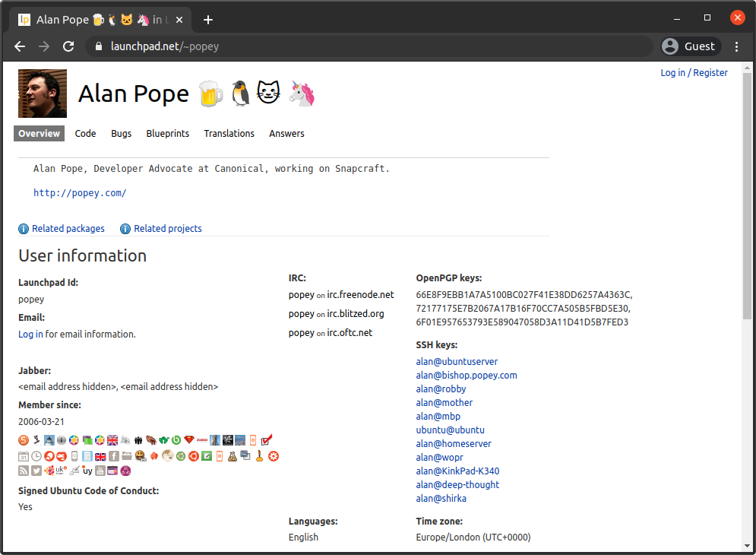This screenshot has width=756, height=555.
Task: Open the alan@robby SSH key
Action: coord(441,389)
